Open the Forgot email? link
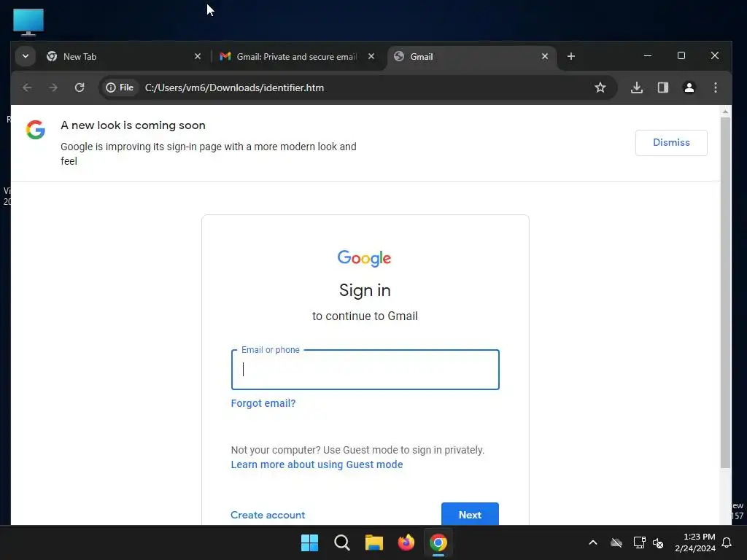This screenshot has height=560, width=747. coord(263,403)
